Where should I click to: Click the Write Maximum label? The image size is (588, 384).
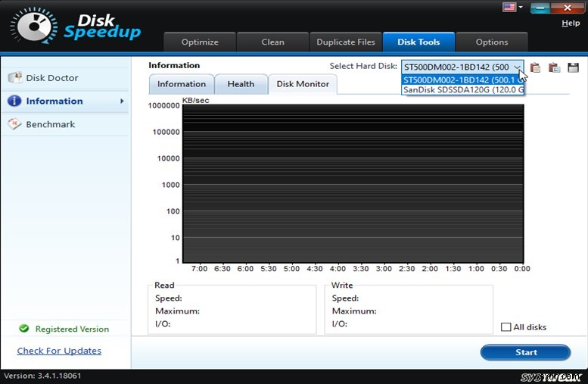click(354, 311)
